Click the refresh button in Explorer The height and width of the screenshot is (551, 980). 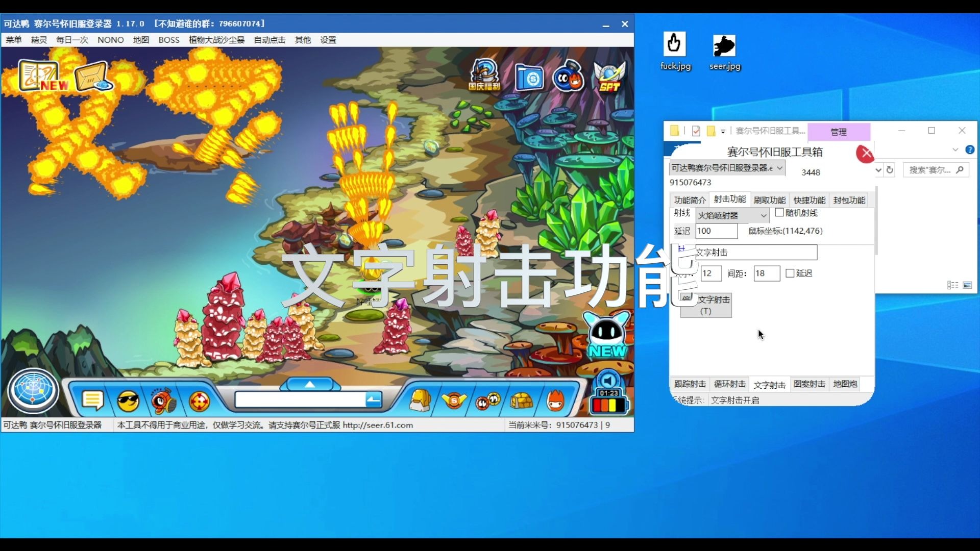(890, 170)
